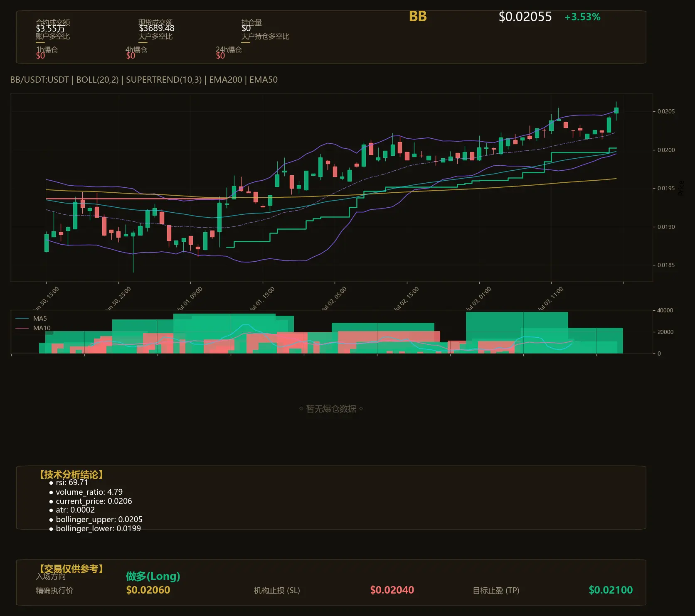This screenshot has height=616, width=695.
Task: Click the 20000 volume axis label
Action: (665, 332)
